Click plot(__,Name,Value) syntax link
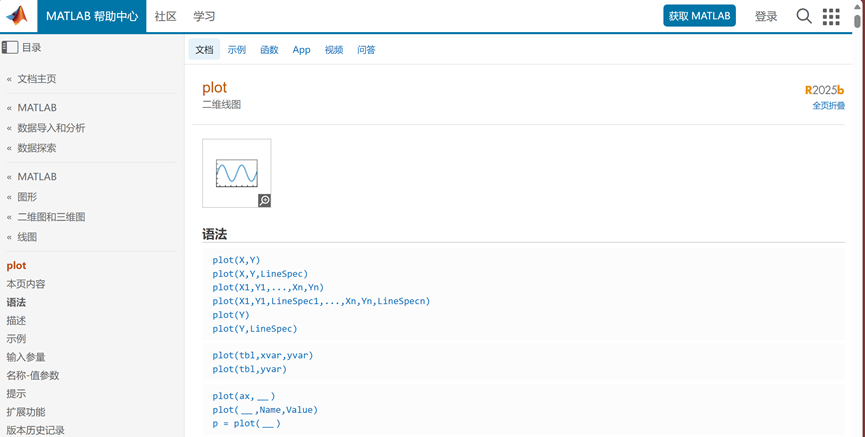Image resolution: width=865 pixels, height=437 pixels. [265, 410]
